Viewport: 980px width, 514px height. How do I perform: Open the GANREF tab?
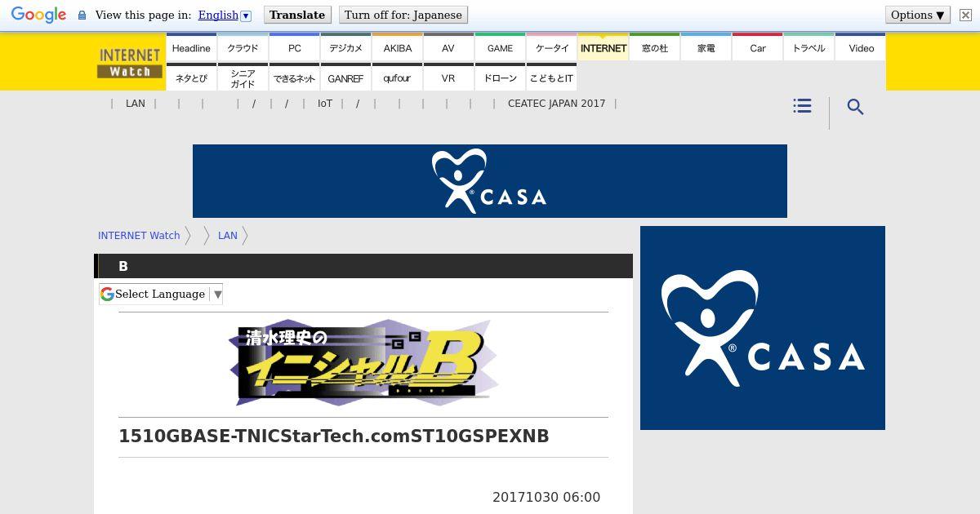tap(345, 78)
